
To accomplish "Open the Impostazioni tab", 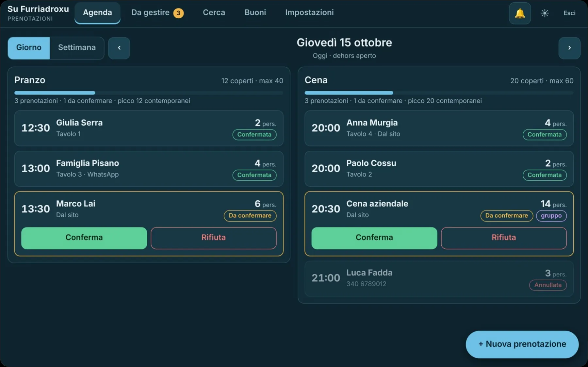I will point(309,13).
